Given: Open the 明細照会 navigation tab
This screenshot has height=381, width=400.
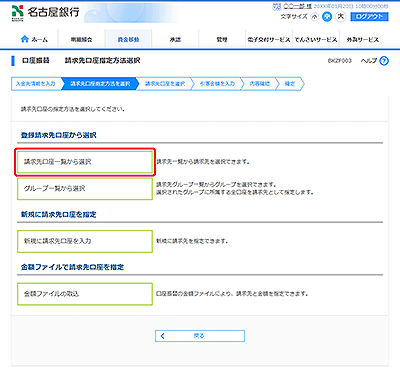Looking at the screenshot, I should click(x=81, y=39).
